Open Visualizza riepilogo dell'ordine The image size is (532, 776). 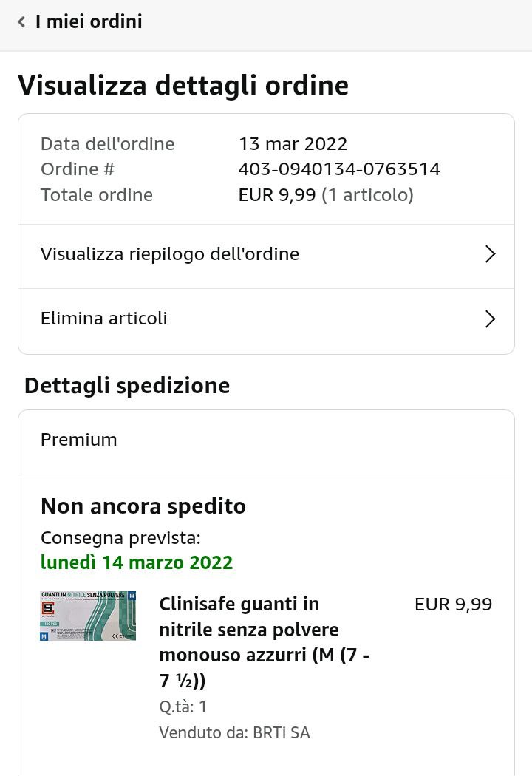[170, 254]
